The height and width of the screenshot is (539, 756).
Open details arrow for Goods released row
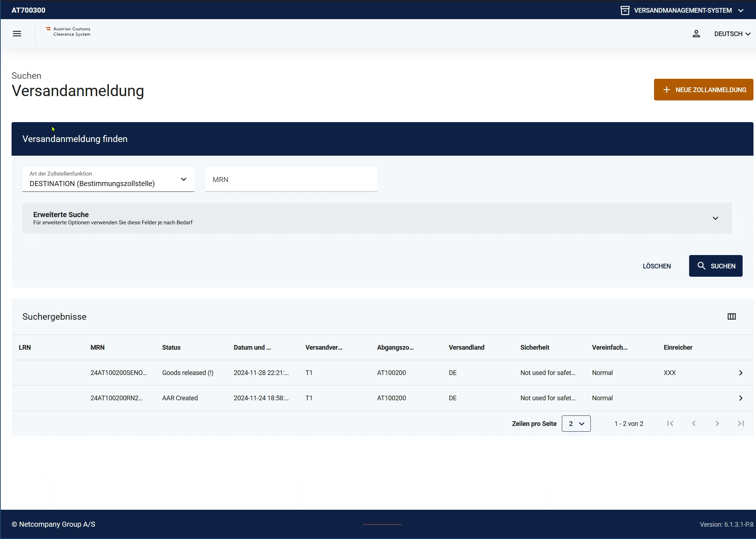(x=740, y=373)
